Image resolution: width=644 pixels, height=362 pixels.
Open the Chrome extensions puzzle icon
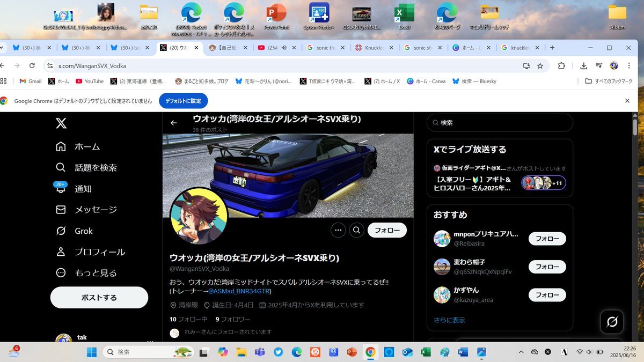(x=561, y=65)
